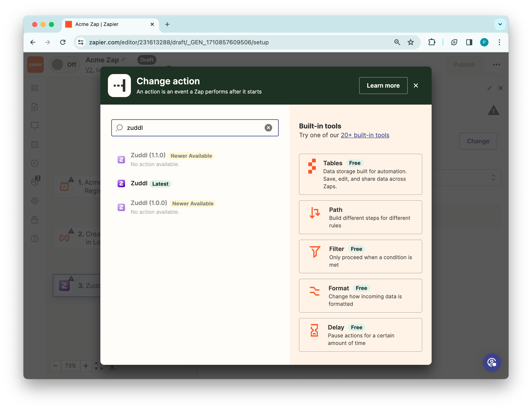532x410 pixels.
Task: Select the Filter built-in tool
Action: point(360,256)
